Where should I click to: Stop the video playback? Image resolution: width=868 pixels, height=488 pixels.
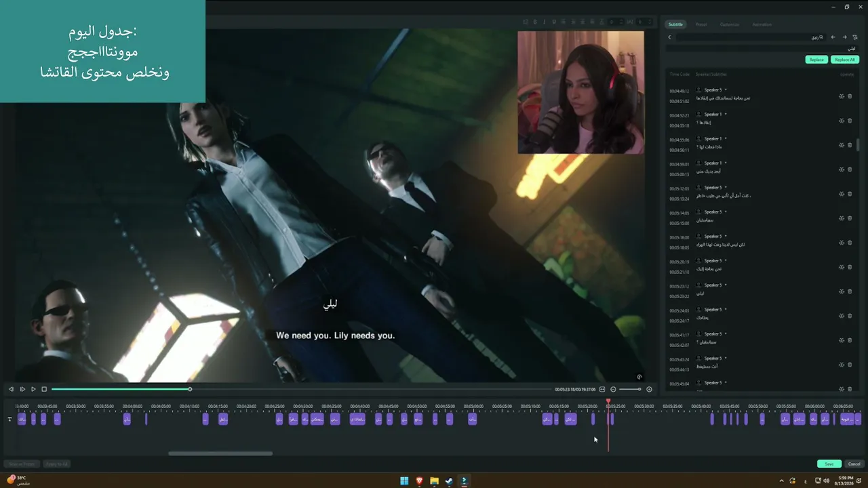tap(44, 389)
